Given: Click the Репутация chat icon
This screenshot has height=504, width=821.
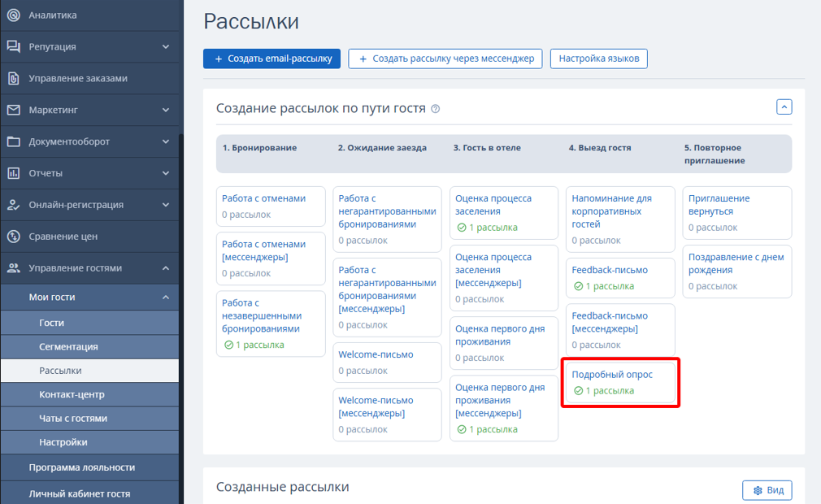Looking at the screenshot, I should point(13,46).
